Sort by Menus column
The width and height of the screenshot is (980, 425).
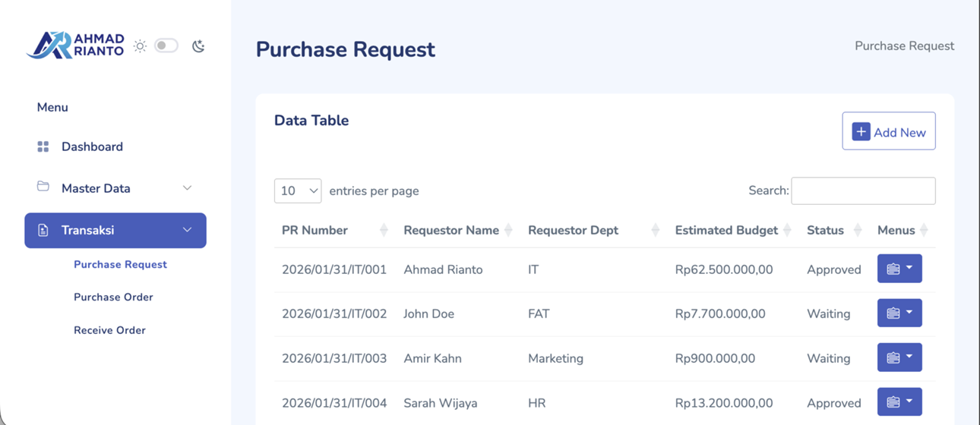coord(903,230)
